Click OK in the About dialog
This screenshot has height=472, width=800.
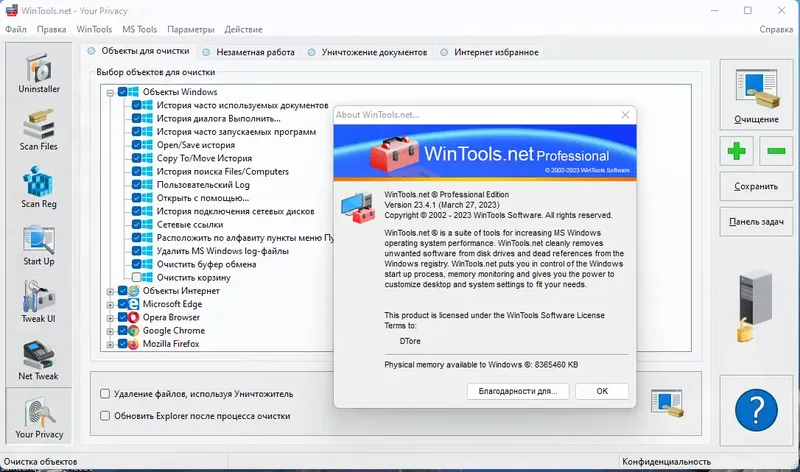point(602,391)
